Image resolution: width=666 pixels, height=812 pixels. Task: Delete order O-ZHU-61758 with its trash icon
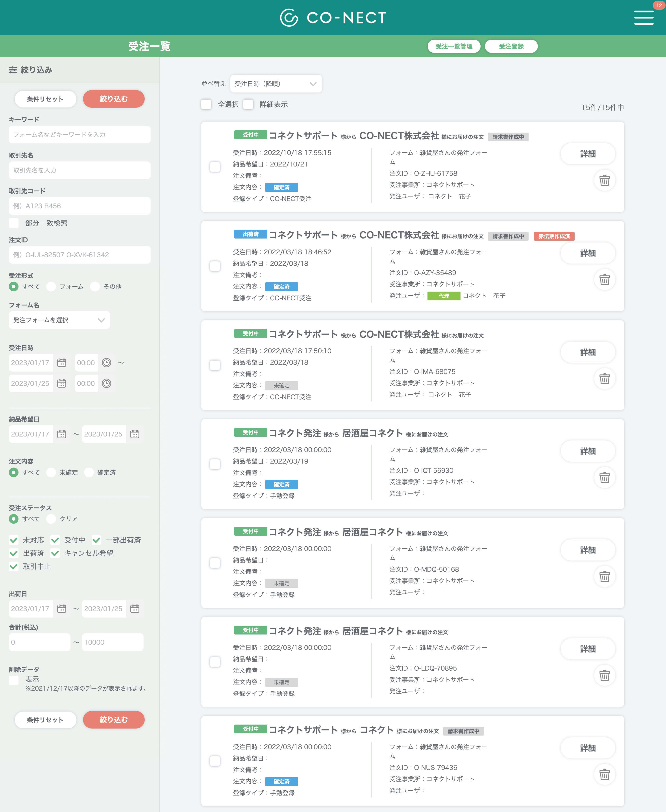click(604, 180)
